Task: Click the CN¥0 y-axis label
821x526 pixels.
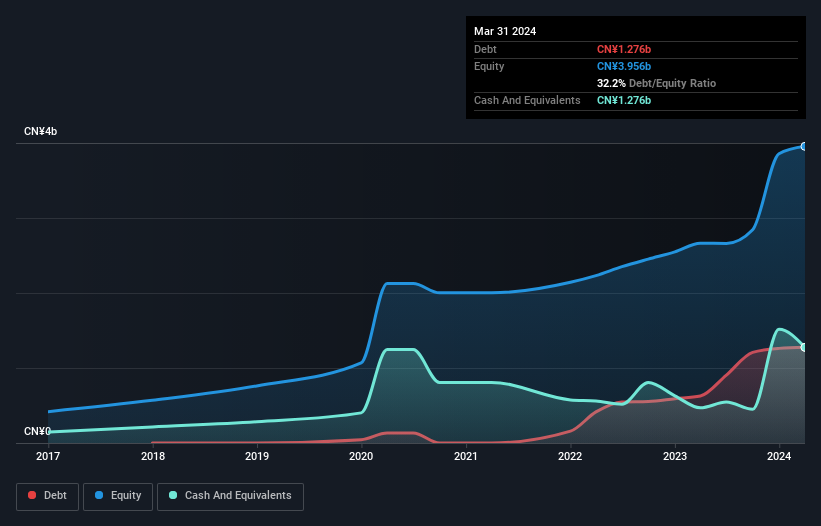Action: tap(37, 431)
